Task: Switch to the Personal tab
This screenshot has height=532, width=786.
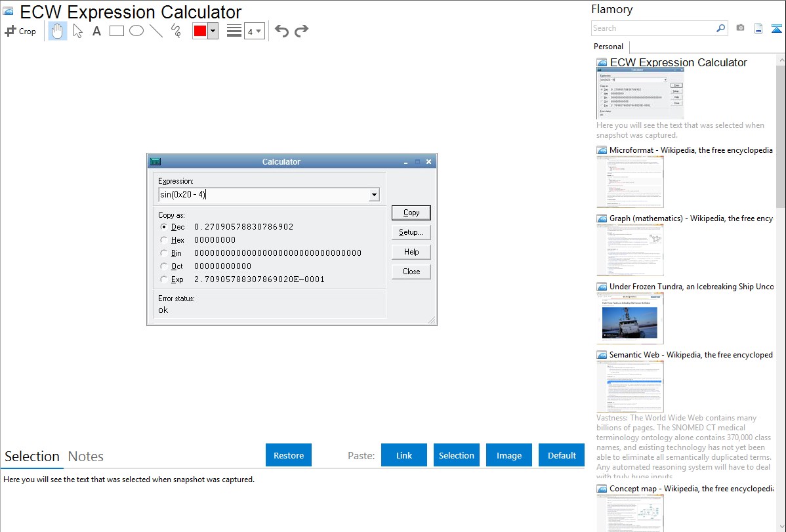Action: point(608,46)
